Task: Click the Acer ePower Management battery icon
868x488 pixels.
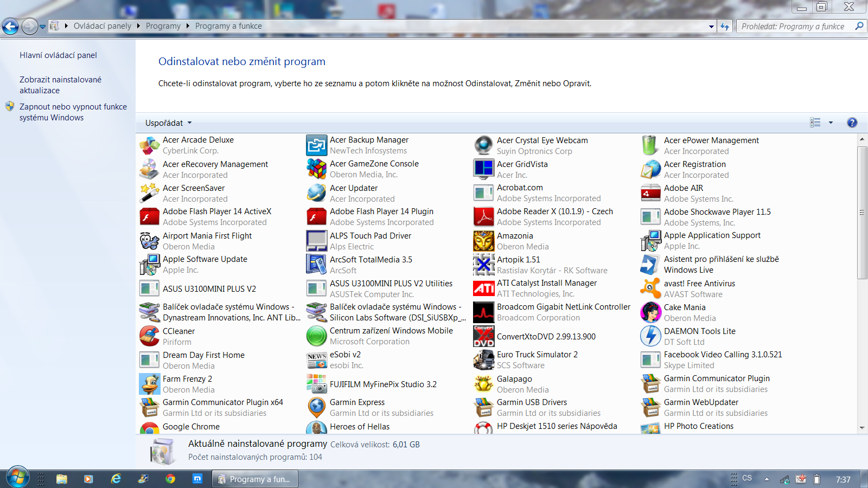Action: pyautogui.click(x=650, y=145)
